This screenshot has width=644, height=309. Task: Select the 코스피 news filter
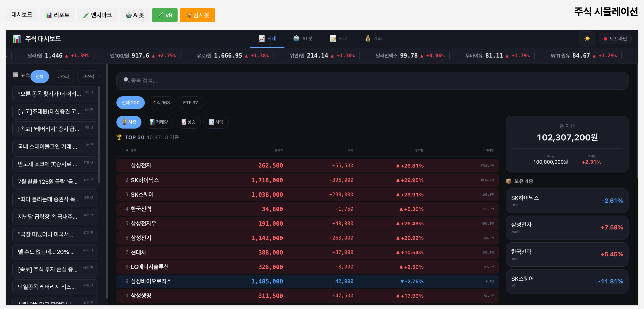click(63, 76)
